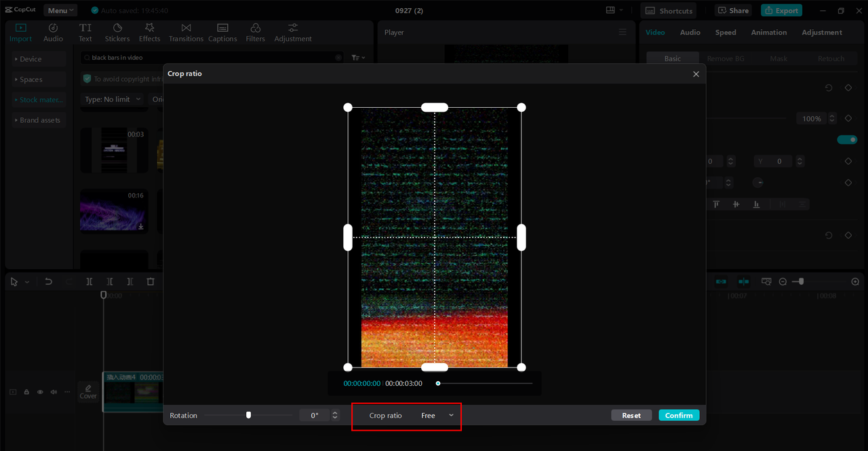Click the align vertical center icon
Viewport: 868px width, 451px height.
(x=736, y=204)
